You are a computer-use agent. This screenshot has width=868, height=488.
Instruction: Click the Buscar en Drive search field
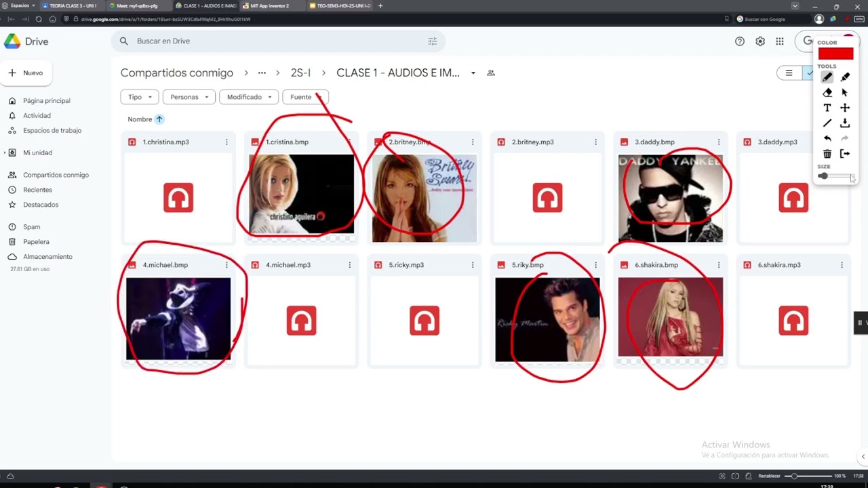pos(278,41)
